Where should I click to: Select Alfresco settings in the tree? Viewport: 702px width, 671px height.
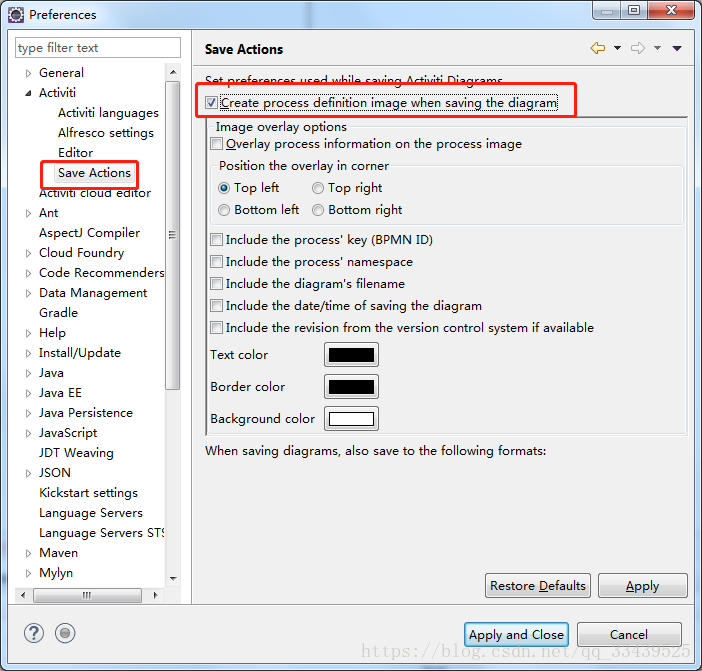[106, 133]
